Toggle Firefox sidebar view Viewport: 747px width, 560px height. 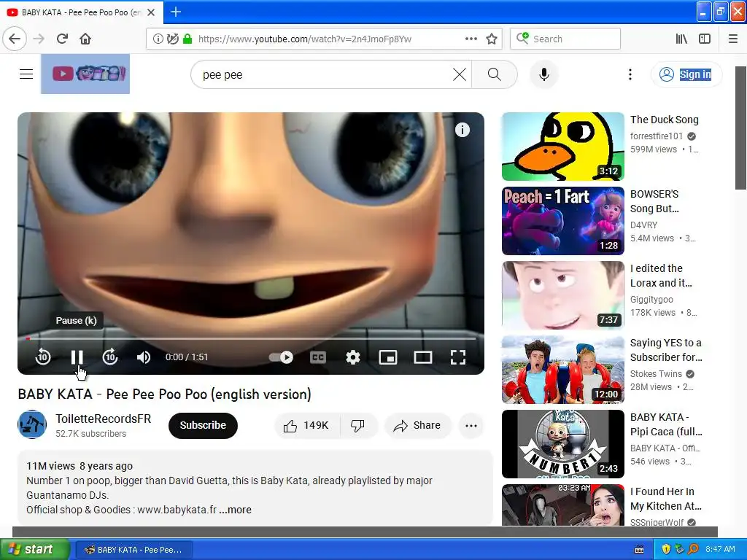click(705, 39)
